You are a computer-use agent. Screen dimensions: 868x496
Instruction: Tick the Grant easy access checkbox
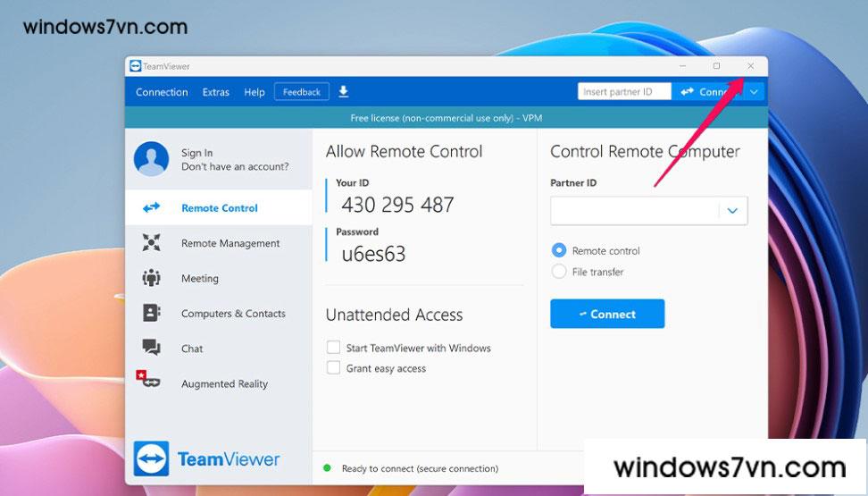pos(333,368)
